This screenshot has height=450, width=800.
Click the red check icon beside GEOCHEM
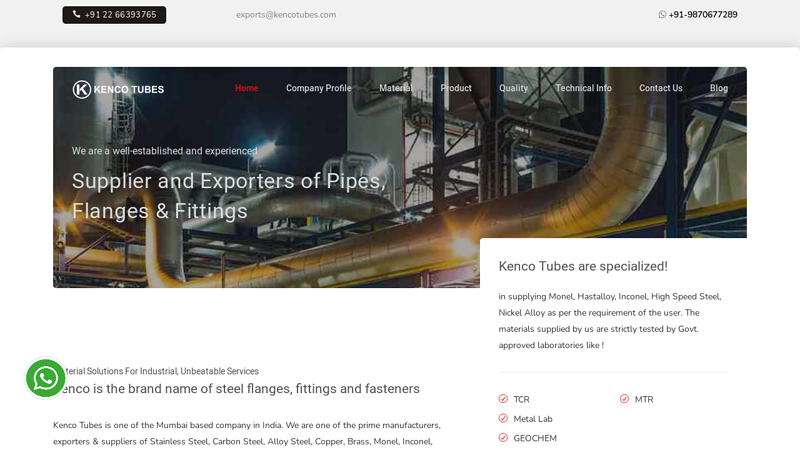[x=503, y=438]
